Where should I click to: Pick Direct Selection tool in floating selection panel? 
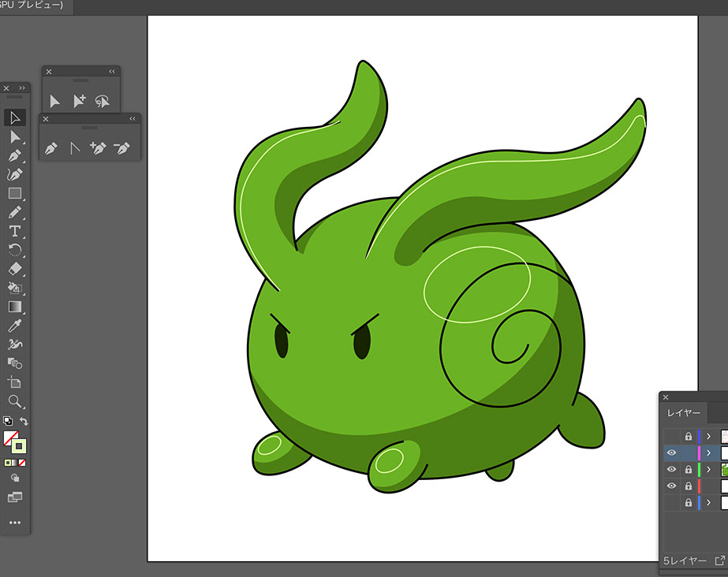(54, 101)
